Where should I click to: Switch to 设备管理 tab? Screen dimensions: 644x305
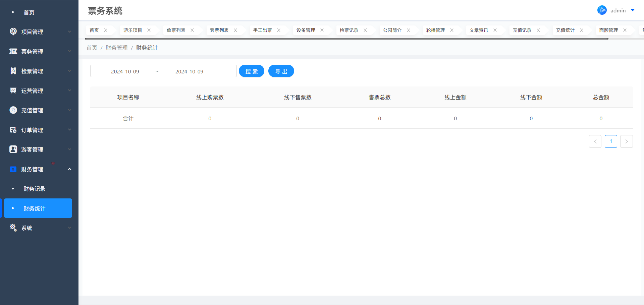tap(306, 30)
